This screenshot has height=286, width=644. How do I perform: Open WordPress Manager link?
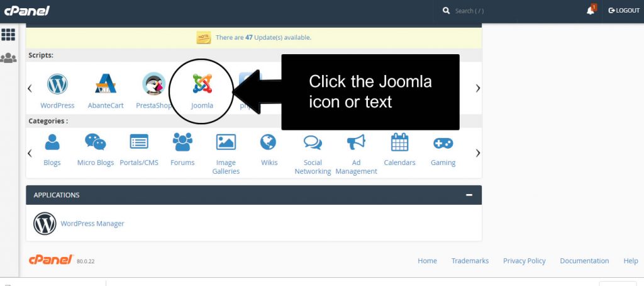click(92, 224)
